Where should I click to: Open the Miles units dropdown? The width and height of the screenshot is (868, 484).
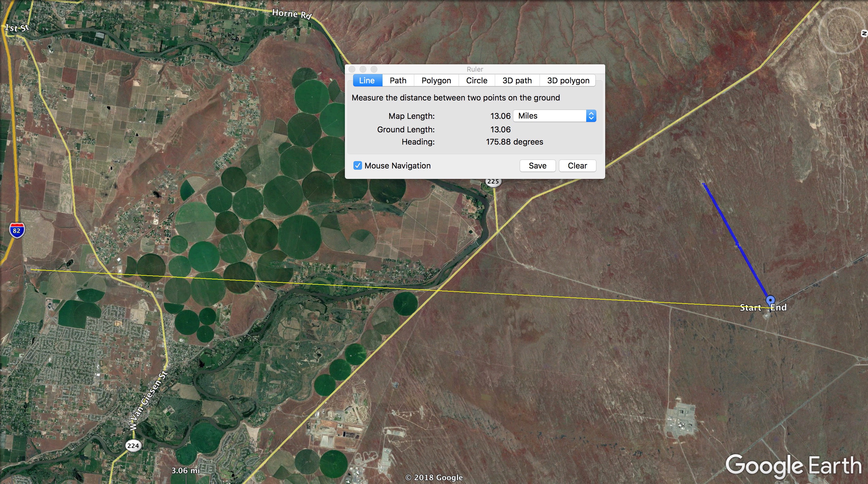(x=550, y=116)
